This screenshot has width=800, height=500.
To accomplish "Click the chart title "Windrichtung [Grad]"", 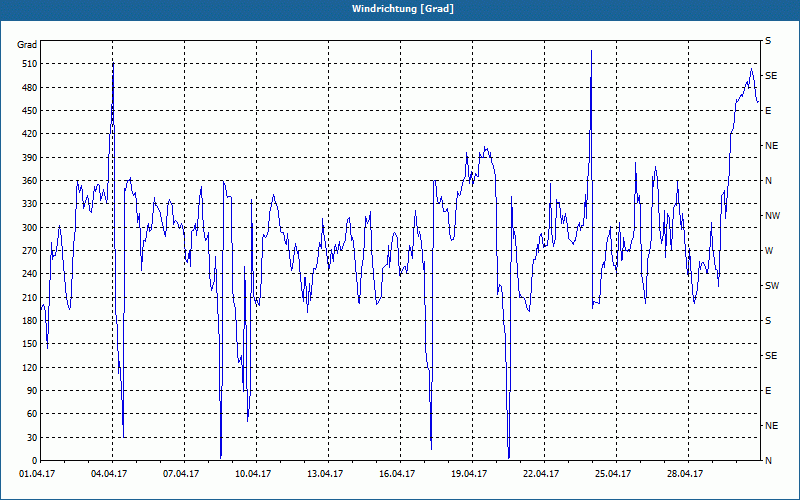I will click(x=403, y=9).
